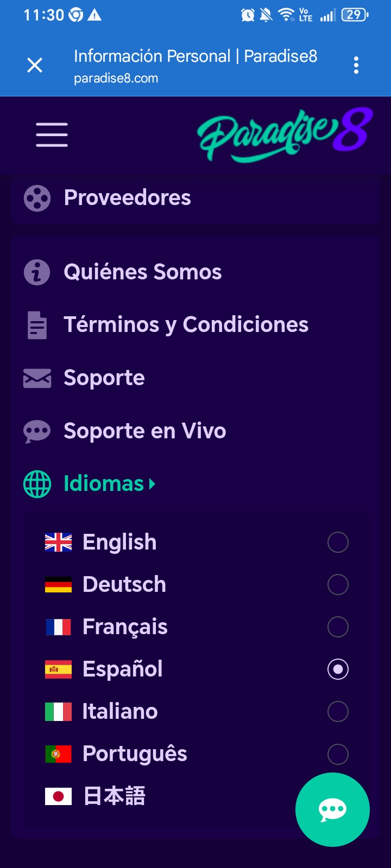Open the hamburger navigation menu
This screenshot has height=868, width=391.
(x=52, y=135)
